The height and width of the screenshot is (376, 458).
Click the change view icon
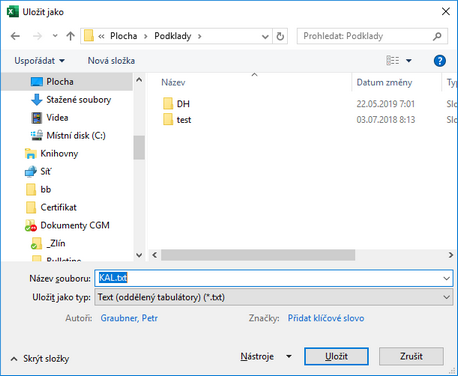coord(393,60)
